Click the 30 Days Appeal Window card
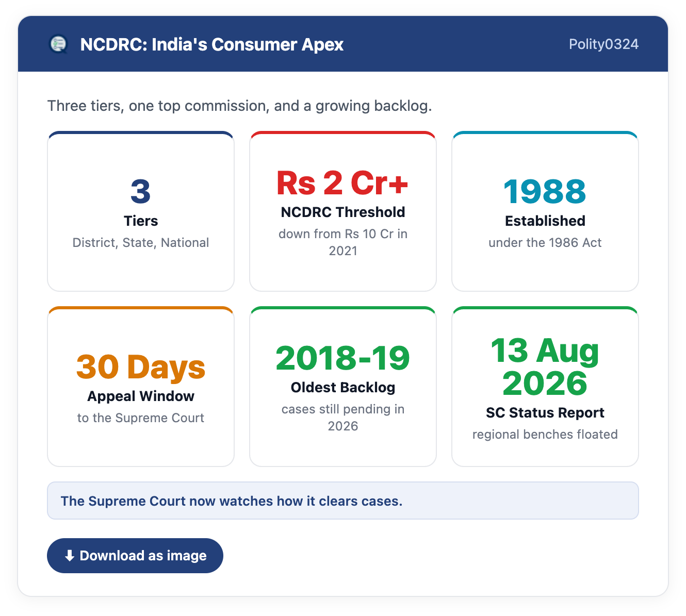 (x=141, y=387)
